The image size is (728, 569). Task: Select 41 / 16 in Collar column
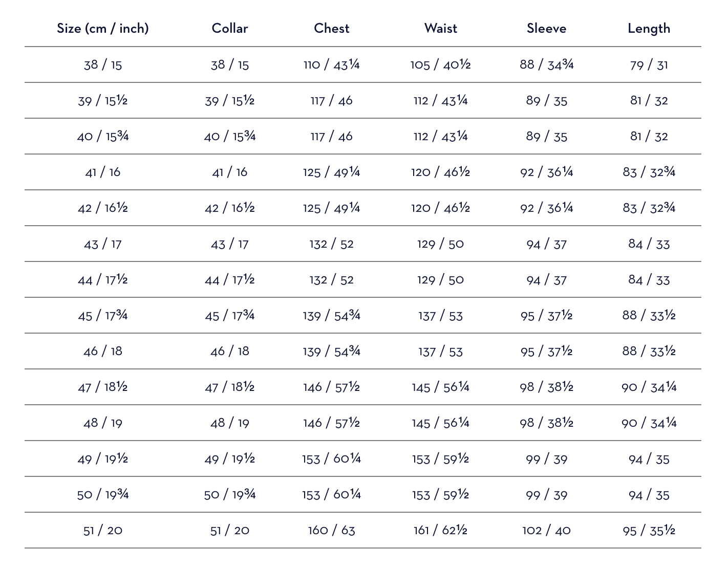(x=230, y=172)
